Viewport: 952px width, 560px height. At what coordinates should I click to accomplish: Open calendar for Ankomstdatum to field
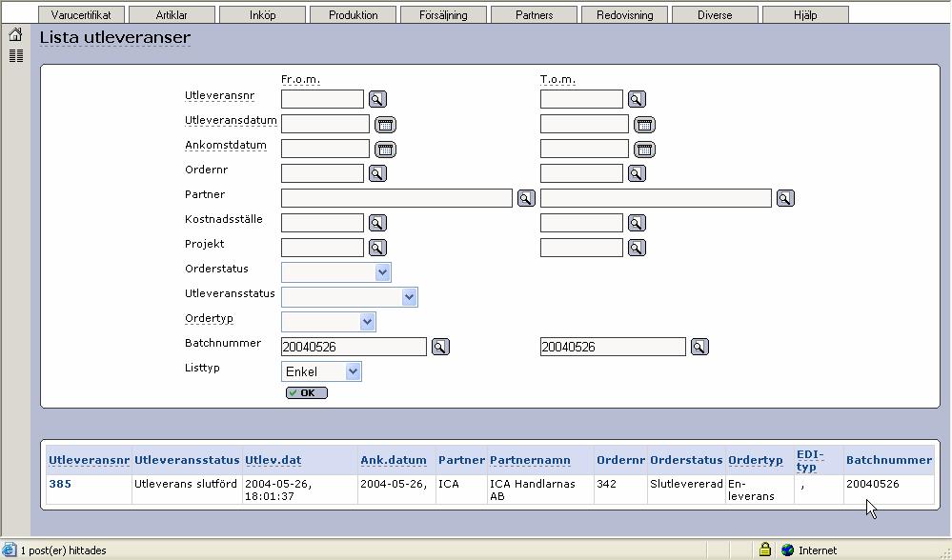point(645,150)
